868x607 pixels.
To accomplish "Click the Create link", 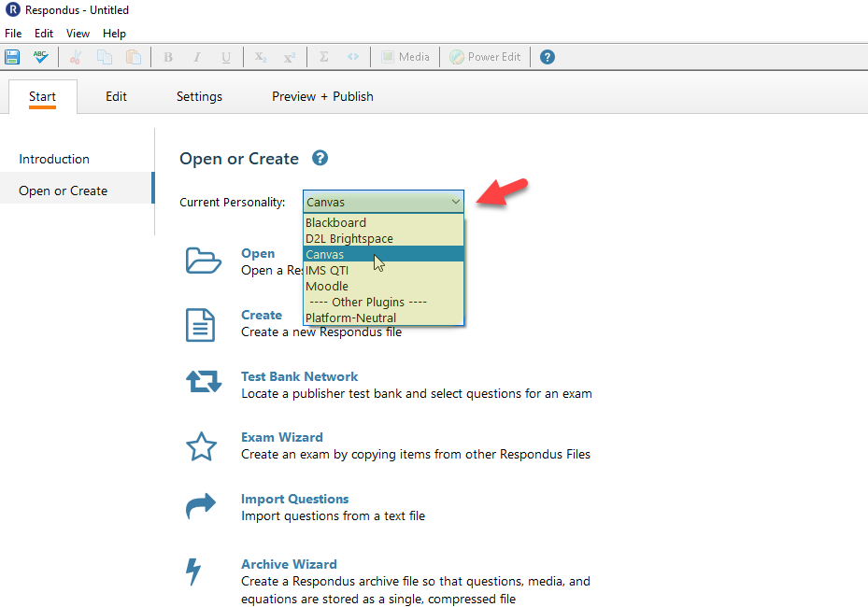I will pyautogui.click(x=262, y=315).
